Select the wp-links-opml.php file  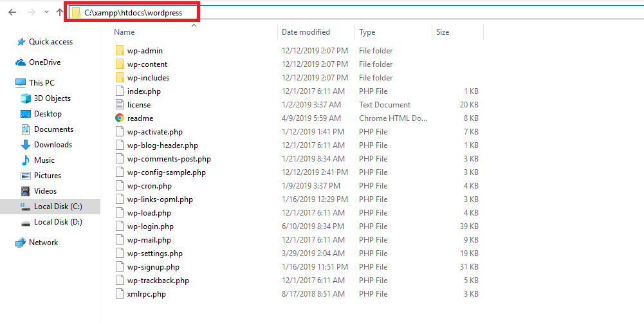pyautogui.click(x=160, y=199)
